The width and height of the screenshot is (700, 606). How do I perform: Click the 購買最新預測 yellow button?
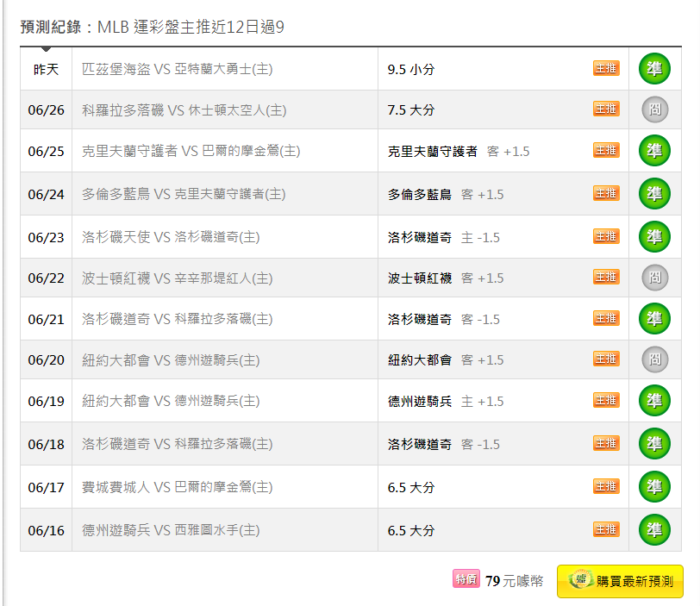[x=620, y=581]
